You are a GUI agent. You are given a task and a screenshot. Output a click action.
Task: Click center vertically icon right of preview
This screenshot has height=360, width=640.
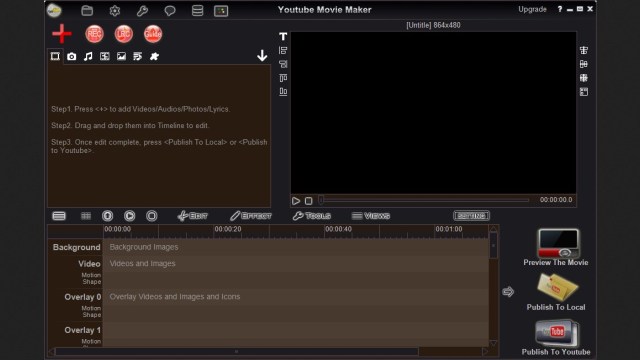click(584, 64)
